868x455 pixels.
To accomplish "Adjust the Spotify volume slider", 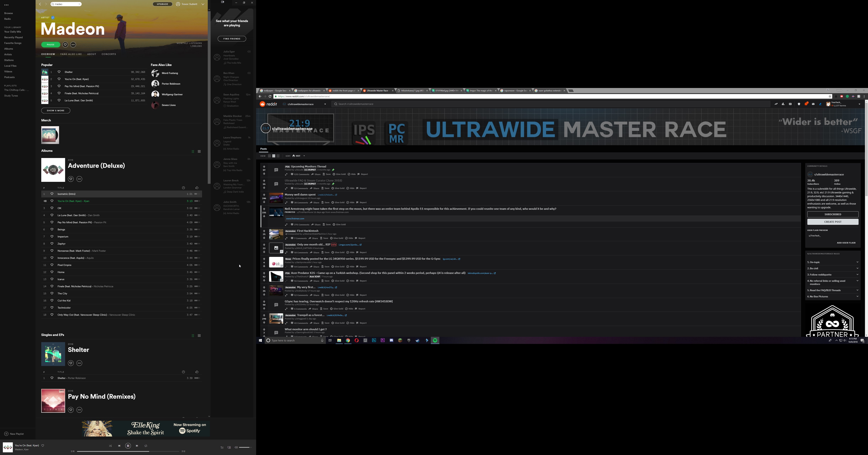I will (x=245, y=448).
